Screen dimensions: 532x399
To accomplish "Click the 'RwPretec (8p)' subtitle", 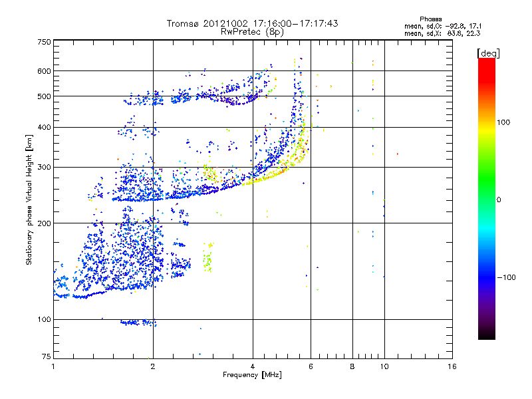I will tap(252, 32).
